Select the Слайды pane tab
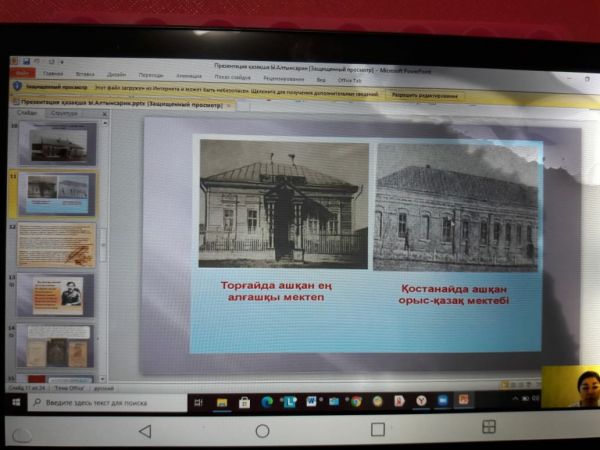600x450 pixels. tap(29, 113)
